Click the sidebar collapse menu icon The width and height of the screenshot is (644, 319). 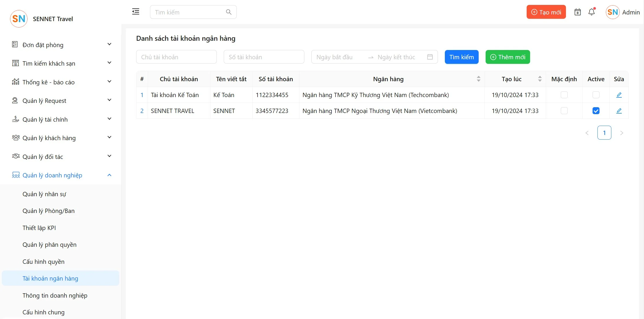click(x=136, y=12)
